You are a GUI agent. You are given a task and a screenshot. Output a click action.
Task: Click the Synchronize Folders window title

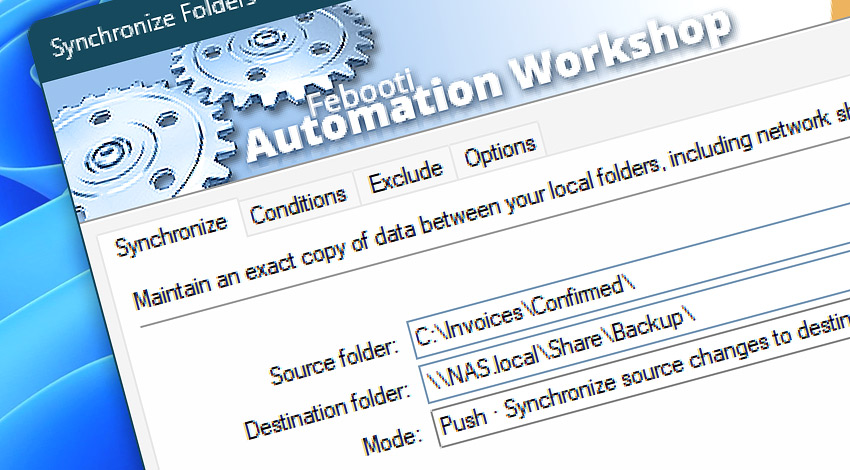154,26
